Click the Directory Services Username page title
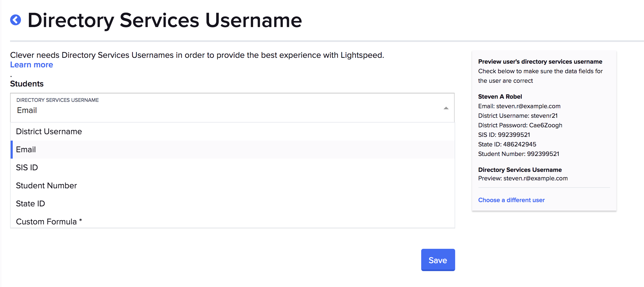644x287 pixels. pyautogui.click(x=165, y=20)
